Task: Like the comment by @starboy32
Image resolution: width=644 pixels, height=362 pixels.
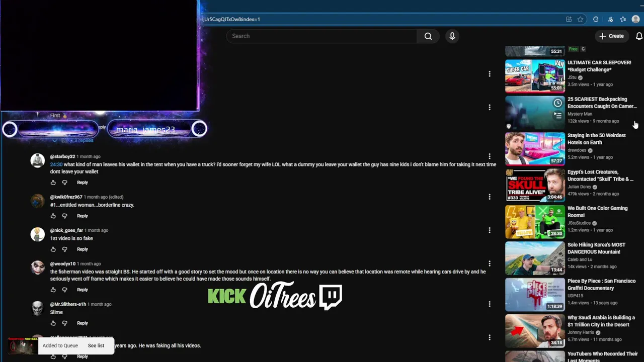Action: [x=53, y=183]
